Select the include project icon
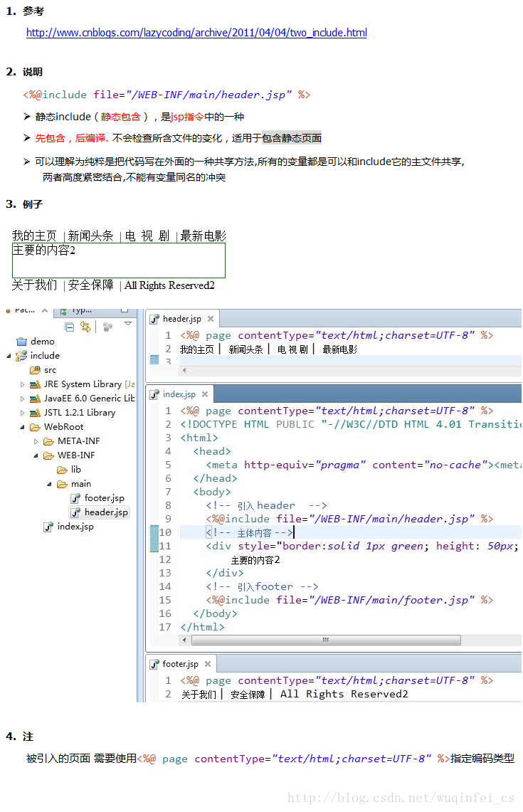 point(22,356)
